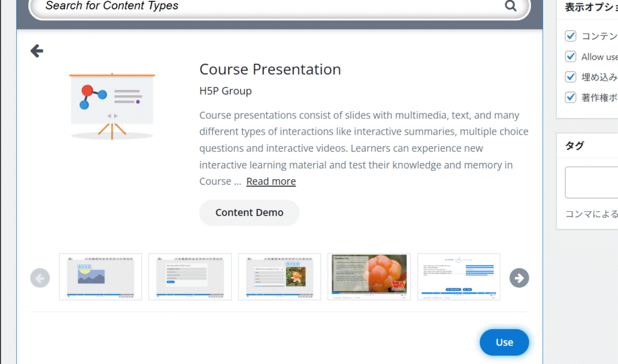Focus the Search for Content Types field
The width and height of the screenshot is (618, 364).
tap(266, 7)
